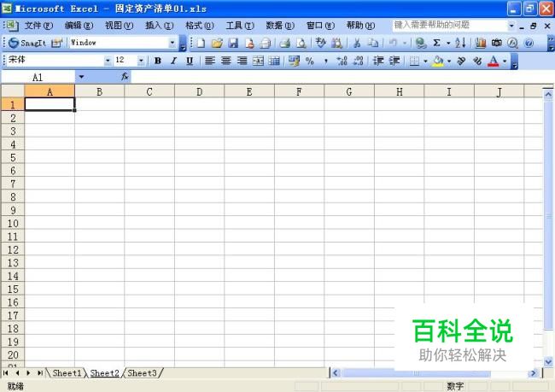
Task: Insert a hyperlink with the globe icon
Action: tap(421, 44)
